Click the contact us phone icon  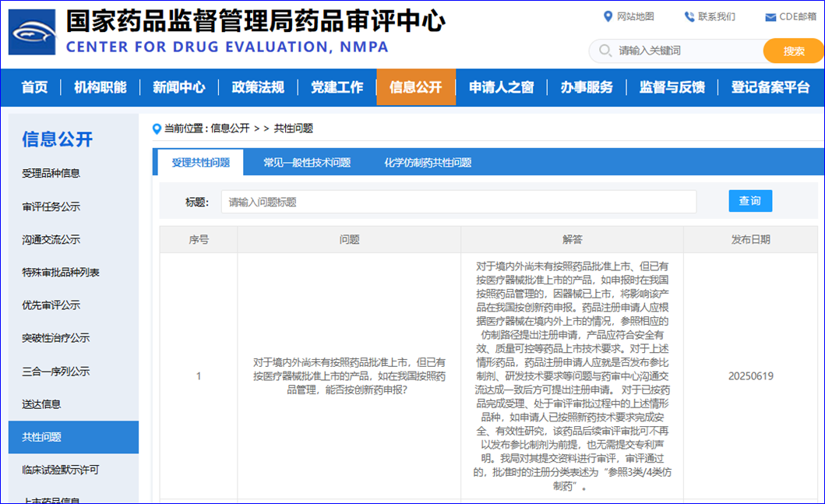tap(689, 17)
